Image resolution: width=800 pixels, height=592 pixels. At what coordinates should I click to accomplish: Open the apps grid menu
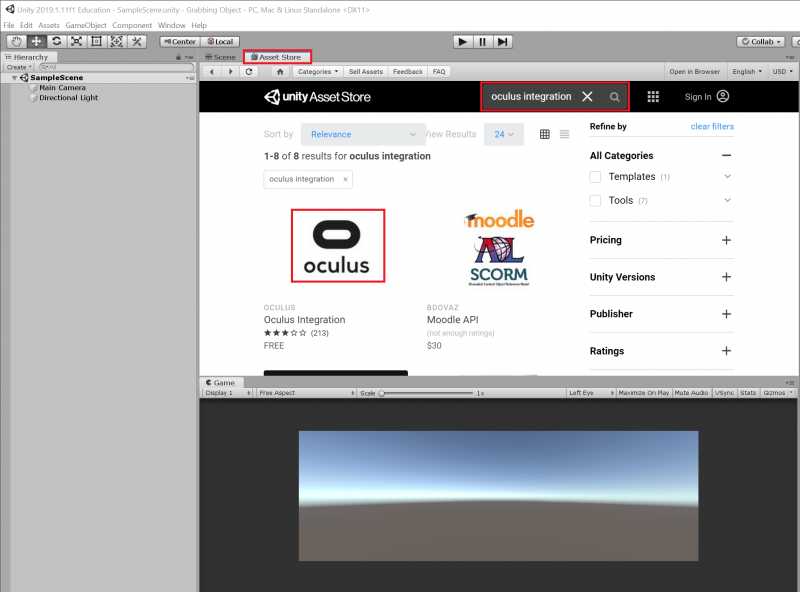pyautogui.click(x=653, y=96)
